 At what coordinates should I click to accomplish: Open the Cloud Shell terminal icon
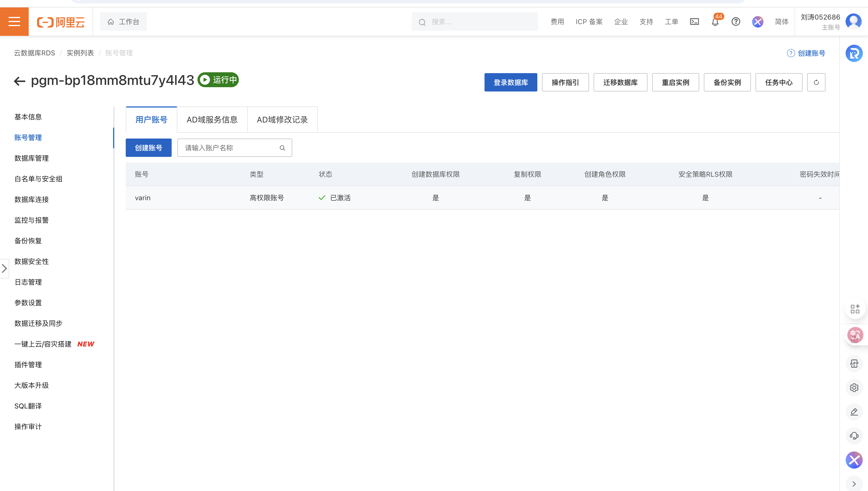coord(694,22)
